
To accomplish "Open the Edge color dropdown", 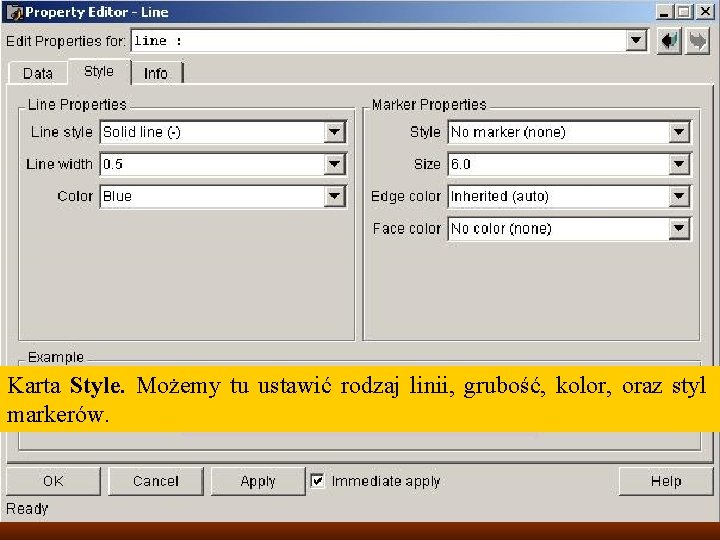I will tap(679, 197).
